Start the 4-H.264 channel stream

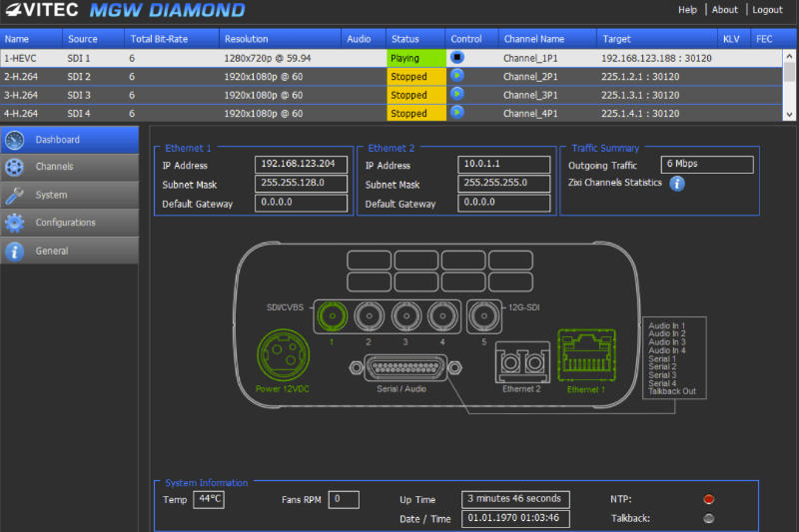point(457,113)
